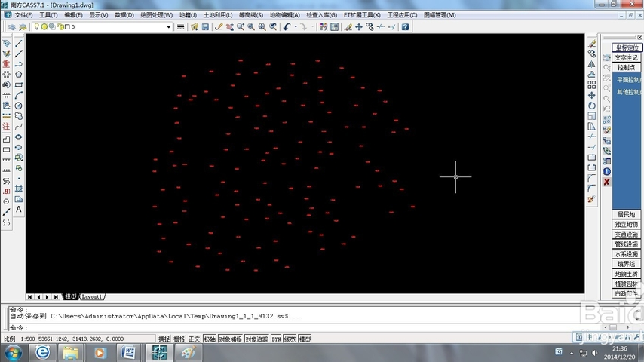Click the Open drawing icon

195,26
